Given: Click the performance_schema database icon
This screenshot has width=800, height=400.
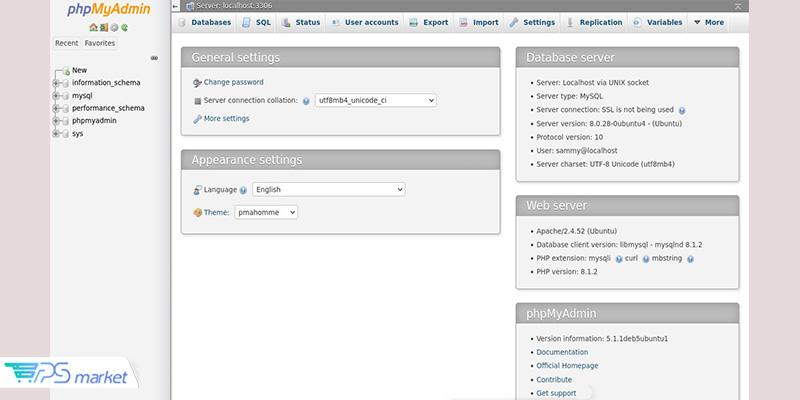Looking at the screenshot, I should point(65,109).
